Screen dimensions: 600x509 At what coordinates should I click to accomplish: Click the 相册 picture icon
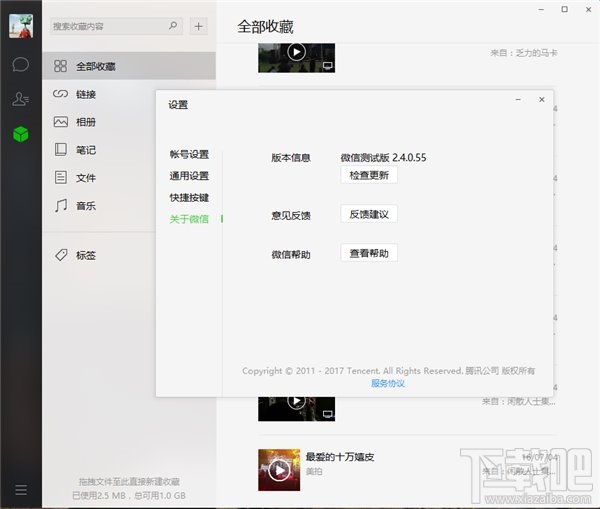[x=60, y=122]
